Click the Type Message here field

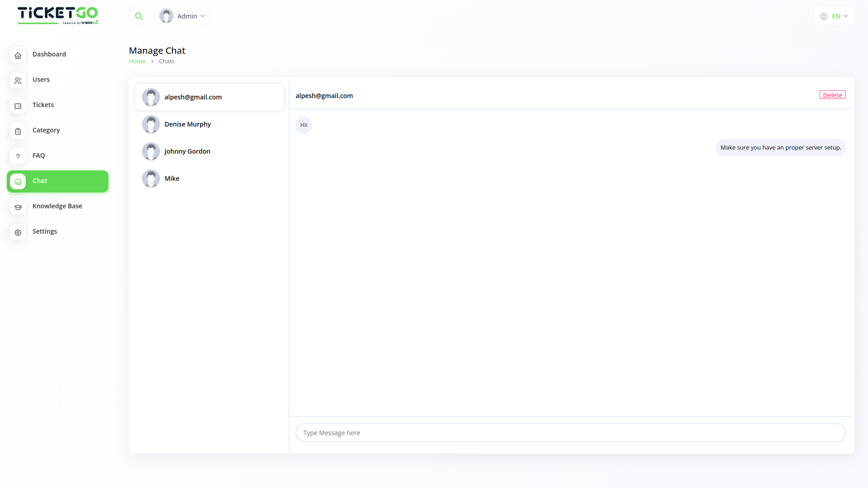tap(570, 433)
